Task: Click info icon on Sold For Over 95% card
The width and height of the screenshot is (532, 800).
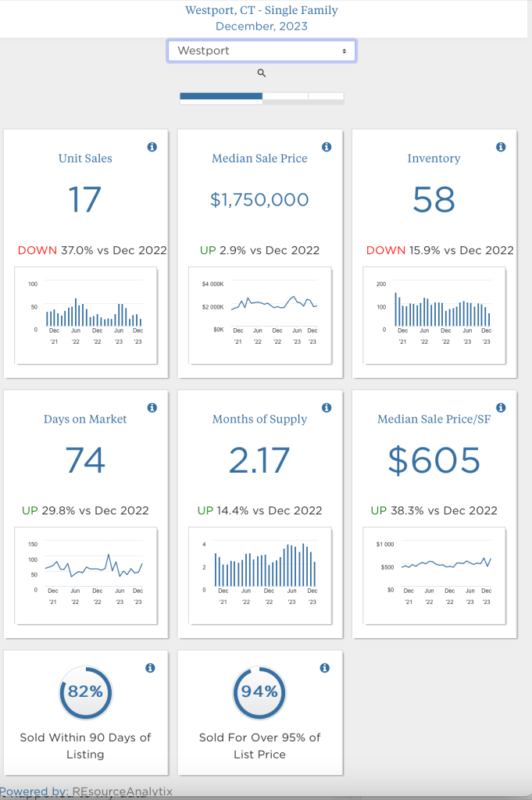Action: click(x=325, y=668)
